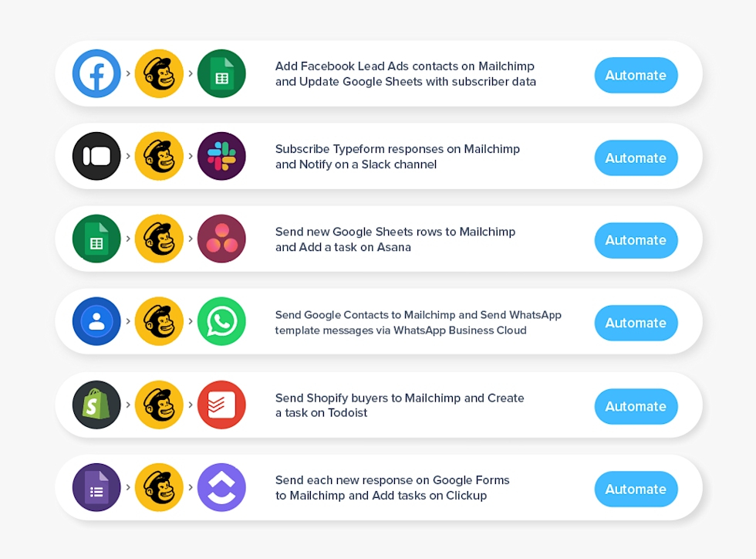Click the ClickUp icon in the last row
This screenshot has height=559, width=756.
221,486
